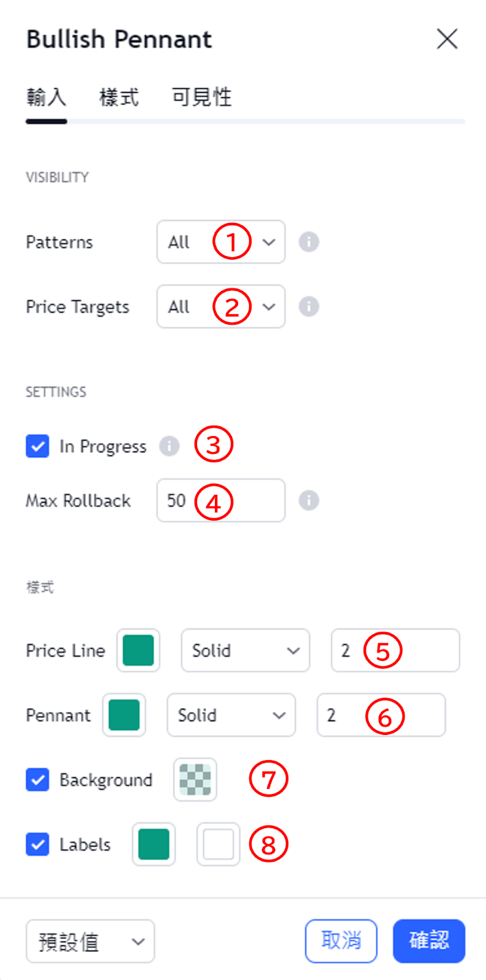Click the info icon next to Patterns
Screen dimensions: 486x980
point(308,242)
